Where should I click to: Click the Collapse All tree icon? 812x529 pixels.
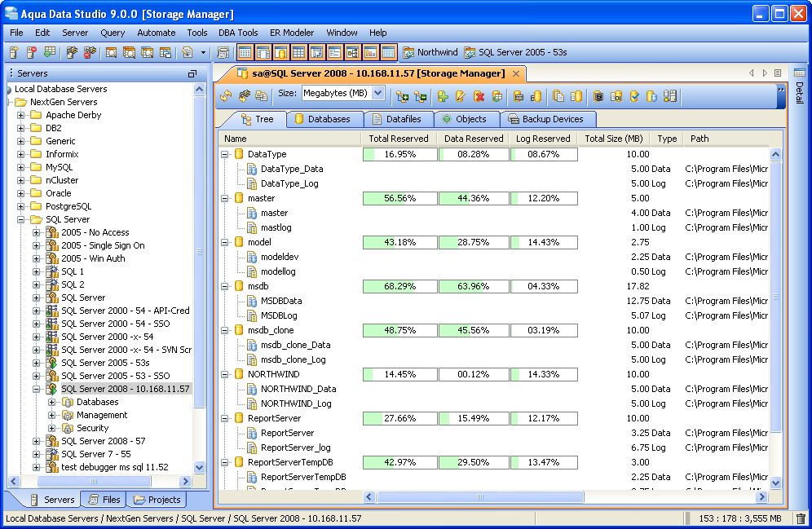point(420,95)
